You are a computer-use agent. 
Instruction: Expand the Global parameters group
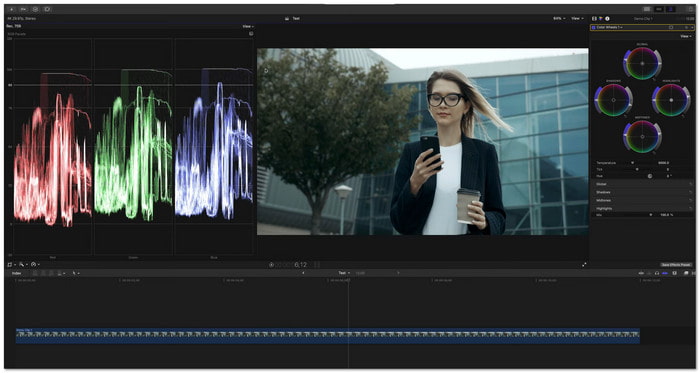601,184
